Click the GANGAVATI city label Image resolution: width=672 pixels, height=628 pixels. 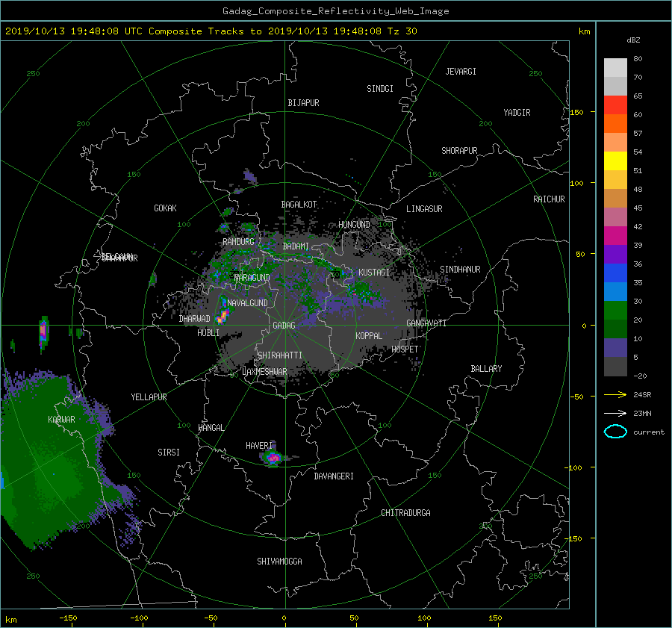pyautogui.click(x=426, y=323)
